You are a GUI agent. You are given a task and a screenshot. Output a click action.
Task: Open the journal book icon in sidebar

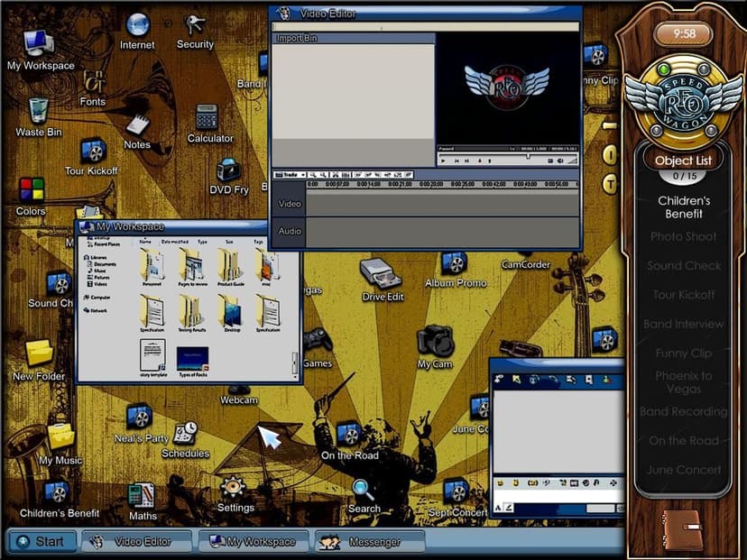tap(681, 529)
